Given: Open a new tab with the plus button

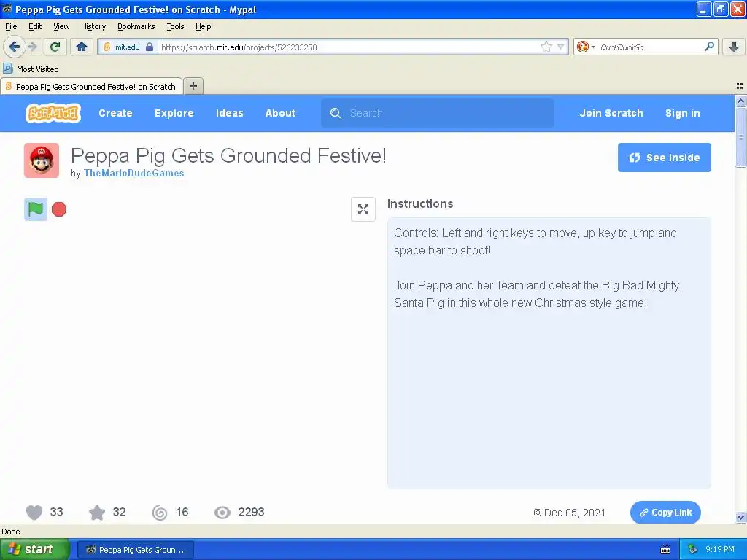Looking at the screenshot, I should (193, 86).
